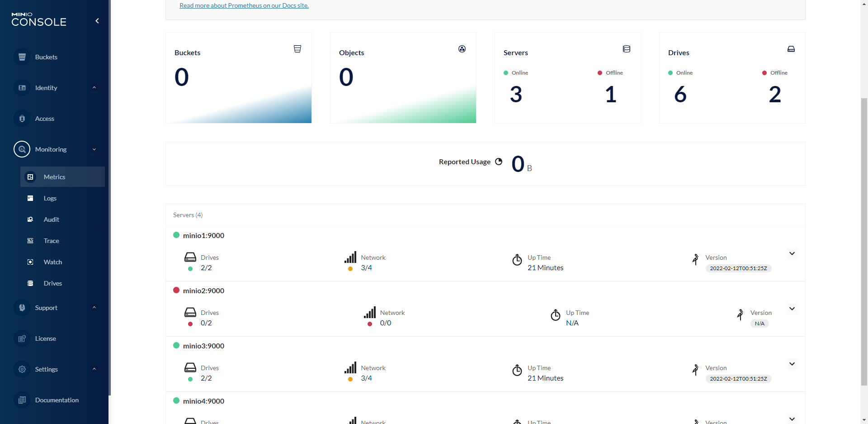Click the drive icon for minio1:9000
Viewport: 868px width, 424px height.
[x=190, y=257]
